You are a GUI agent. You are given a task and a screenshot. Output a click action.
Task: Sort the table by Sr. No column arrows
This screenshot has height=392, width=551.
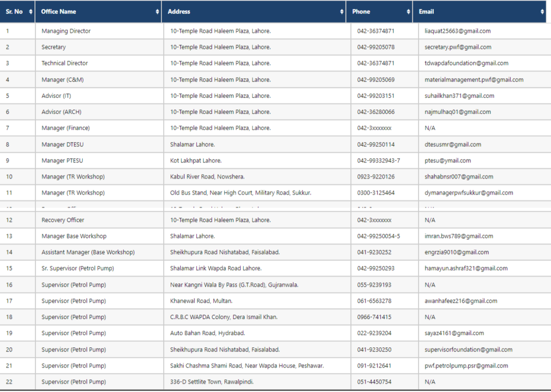click(31, 12)
